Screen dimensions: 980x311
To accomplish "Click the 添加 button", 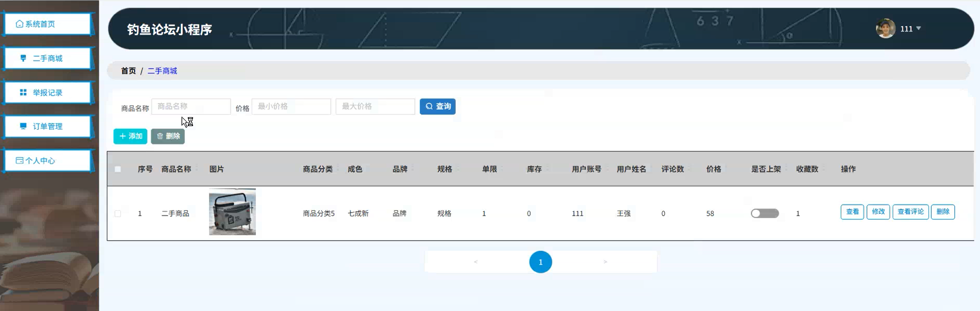I will click(x=130, y=136).
